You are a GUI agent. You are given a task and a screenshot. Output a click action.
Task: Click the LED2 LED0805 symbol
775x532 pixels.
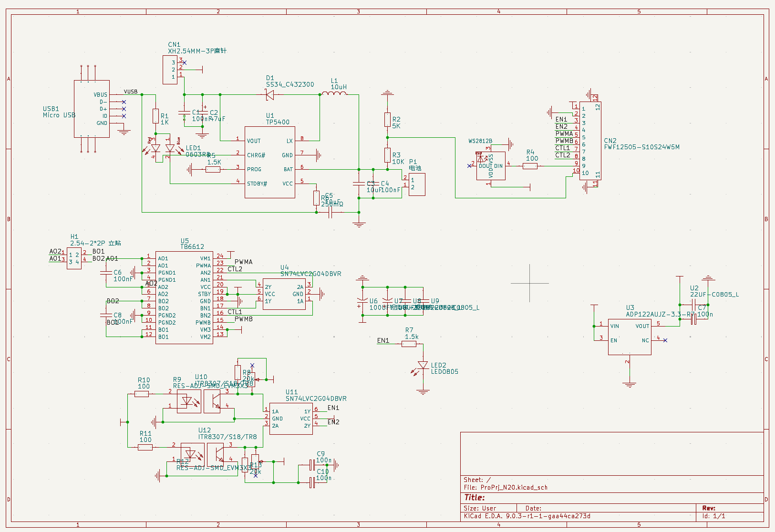pyautogui.click(x=423, y=366)
